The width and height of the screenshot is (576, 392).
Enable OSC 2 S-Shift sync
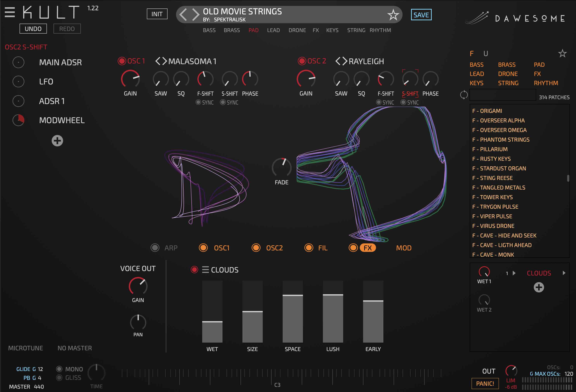pyautogui.click(x=403, y=102)
